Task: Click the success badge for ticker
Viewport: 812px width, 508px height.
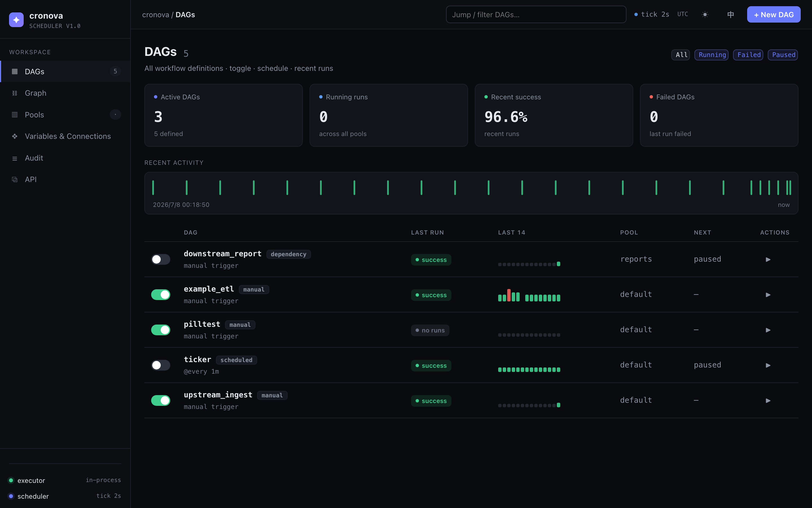Action: 431,365
